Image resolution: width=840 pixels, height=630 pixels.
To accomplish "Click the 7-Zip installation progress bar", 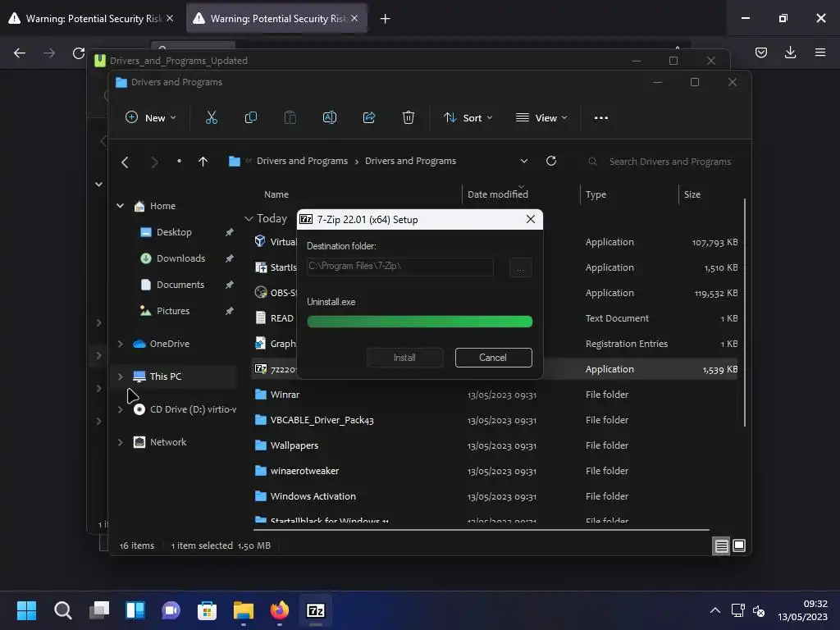I will 419,322.
